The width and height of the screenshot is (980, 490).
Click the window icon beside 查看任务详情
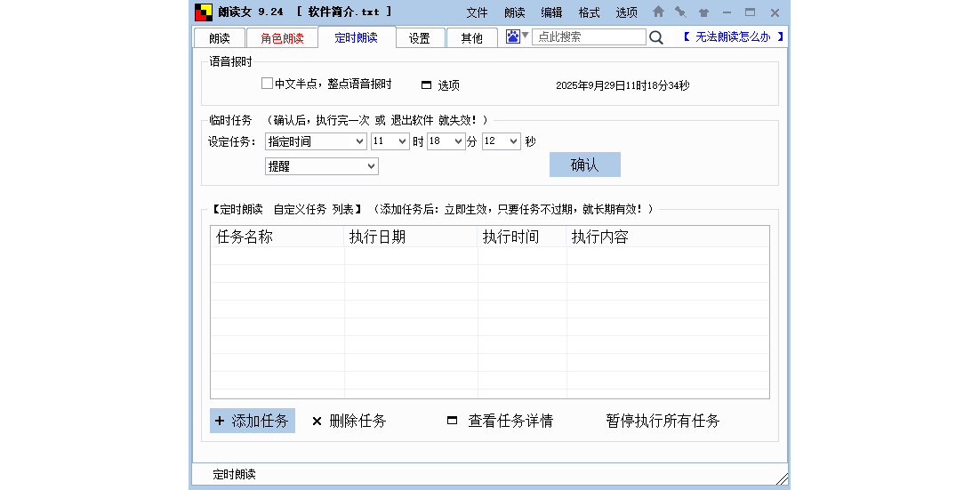click(x=452, y=421)
